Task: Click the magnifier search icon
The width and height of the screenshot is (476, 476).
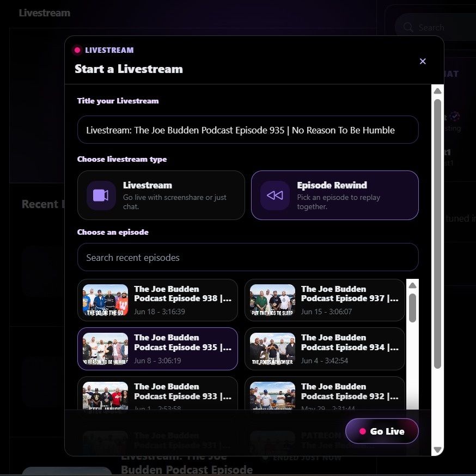Action: pos(408,27)
